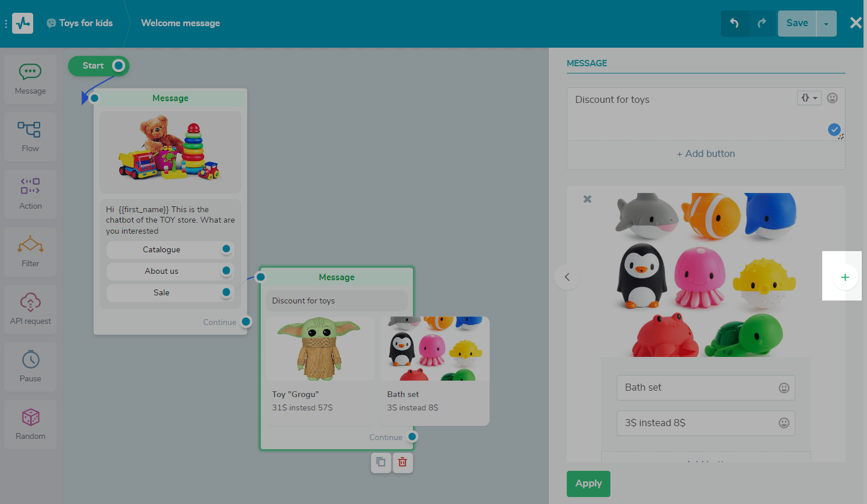This screenshot has width=867, height=504.
Task: Select the first Message block header
Action: tap(170, 98)
